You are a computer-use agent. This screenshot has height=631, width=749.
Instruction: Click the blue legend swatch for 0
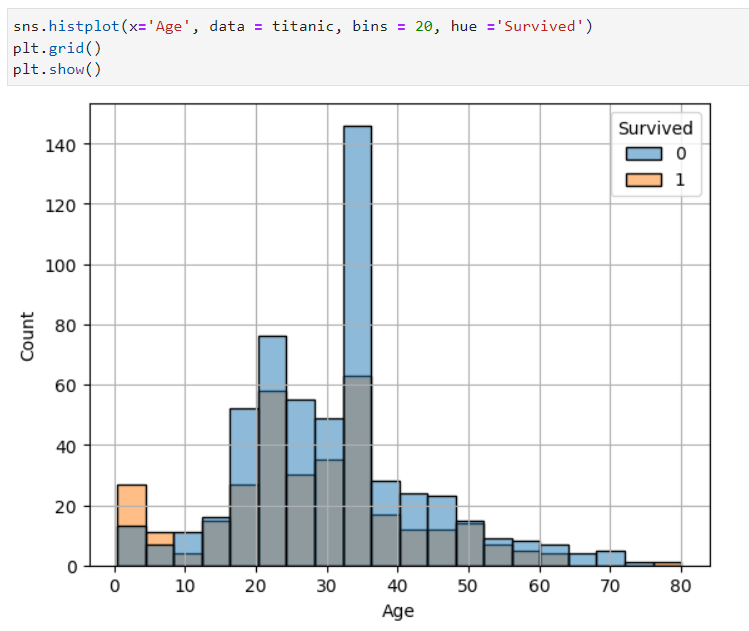644,154
